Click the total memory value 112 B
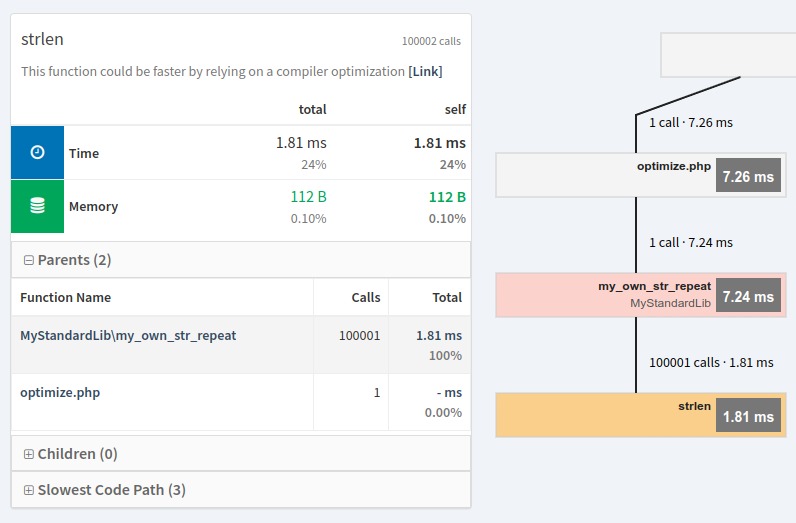This screenshot has width=796, height=523. pos(309,197)
